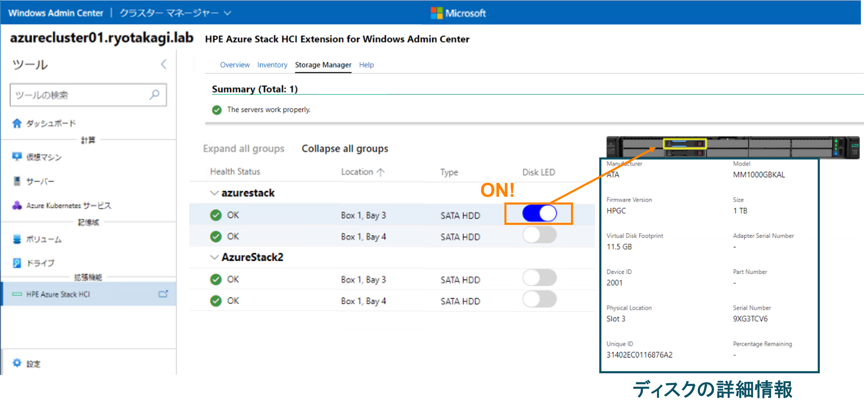The height and width of the screenshot is (411, 868).
Task: Collapse the azurestack group
Action: [x=214, y=193]
